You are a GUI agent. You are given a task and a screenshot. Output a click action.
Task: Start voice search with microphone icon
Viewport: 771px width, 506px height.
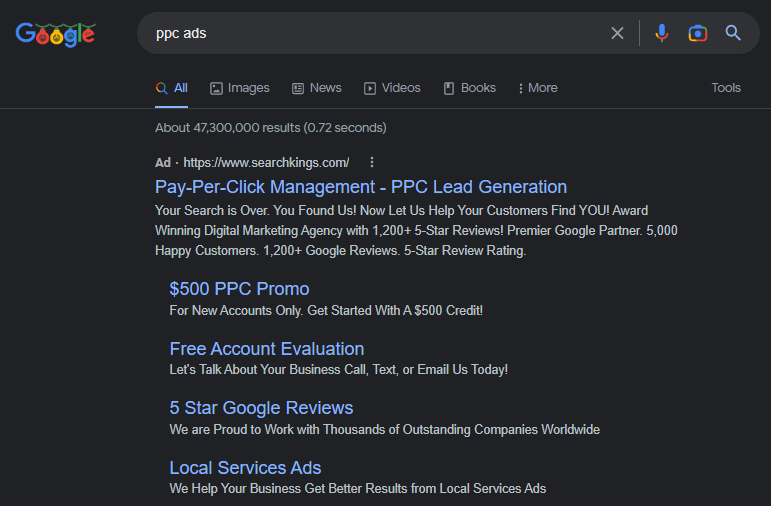(661, 33)
